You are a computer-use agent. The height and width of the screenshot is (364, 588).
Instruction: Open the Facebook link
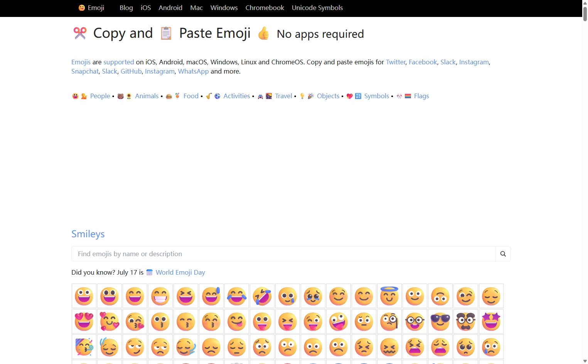point(423,62)
